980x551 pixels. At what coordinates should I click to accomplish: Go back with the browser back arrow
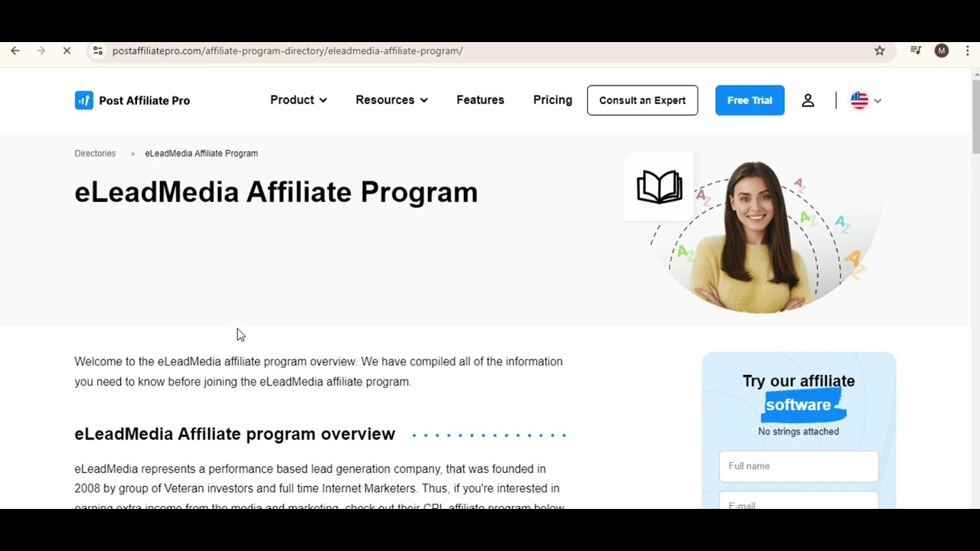tap(15, 51)
